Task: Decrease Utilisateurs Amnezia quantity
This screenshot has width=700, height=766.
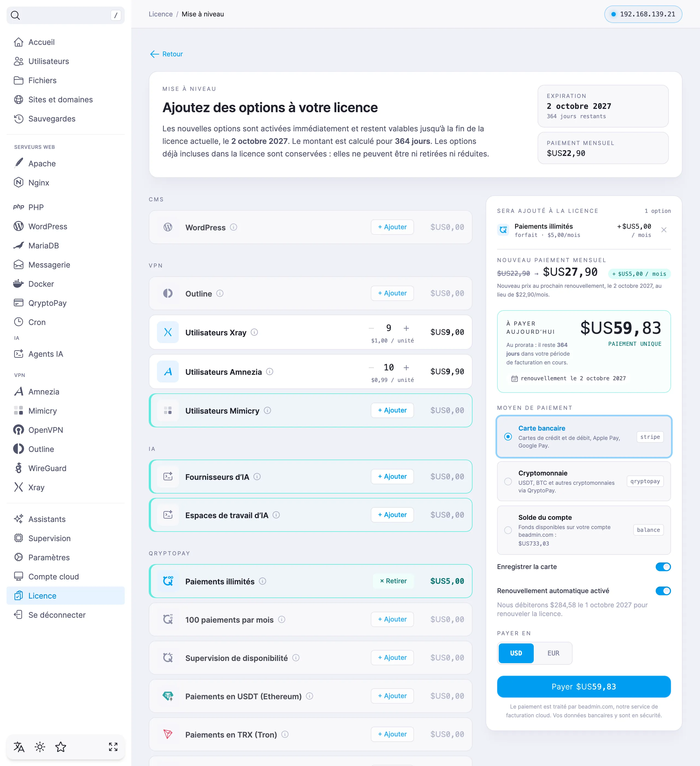Action: pyautogui.click(x=371, y=367)
